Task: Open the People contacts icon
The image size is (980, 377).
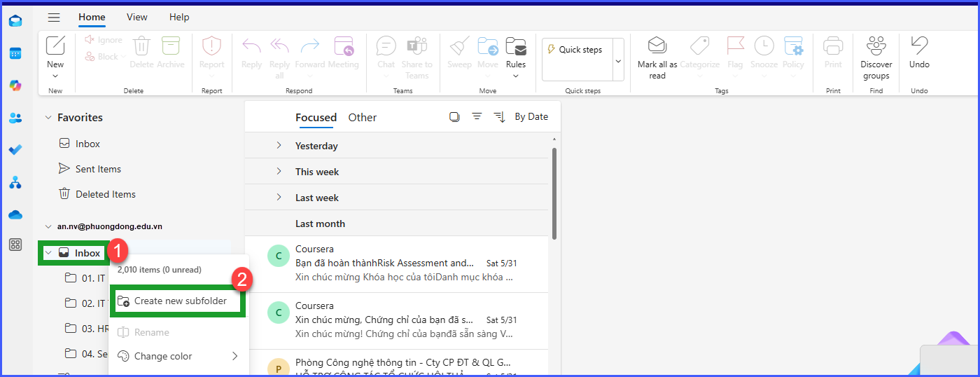Action: pyautogui.click(x=15, y=118)
